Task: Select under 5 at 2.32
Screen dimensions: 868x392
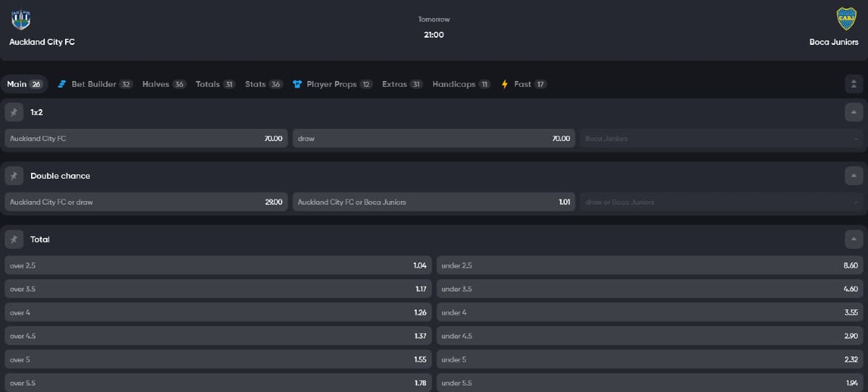Action: [650, 359]
